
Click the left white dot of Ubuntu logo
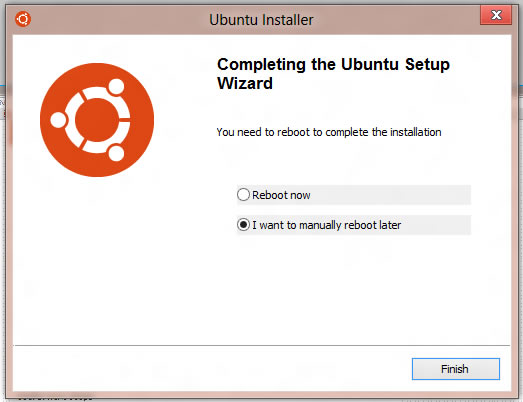click(58, 120)
